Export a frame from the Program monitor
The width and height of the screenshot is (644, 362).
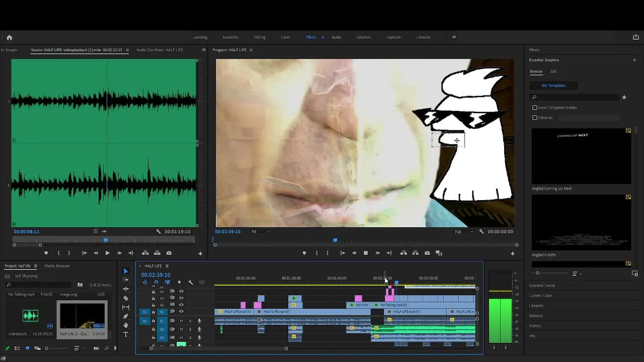[427, 253]
